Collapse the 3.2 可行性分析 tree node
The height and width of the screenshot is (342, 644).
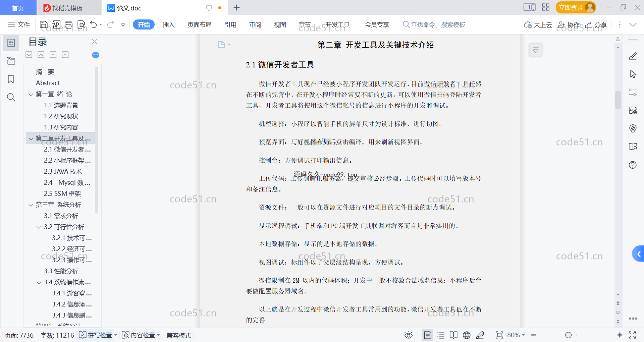[39, 227]
